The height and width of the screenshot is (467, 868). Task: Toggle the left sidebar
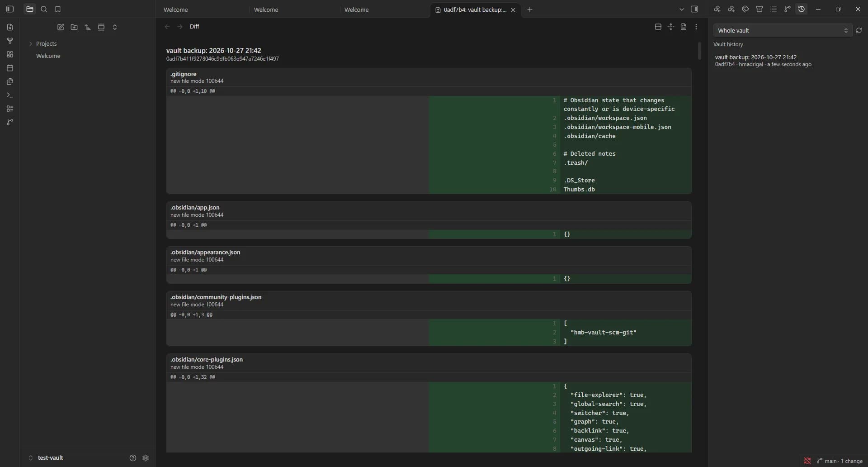[10, 9]
